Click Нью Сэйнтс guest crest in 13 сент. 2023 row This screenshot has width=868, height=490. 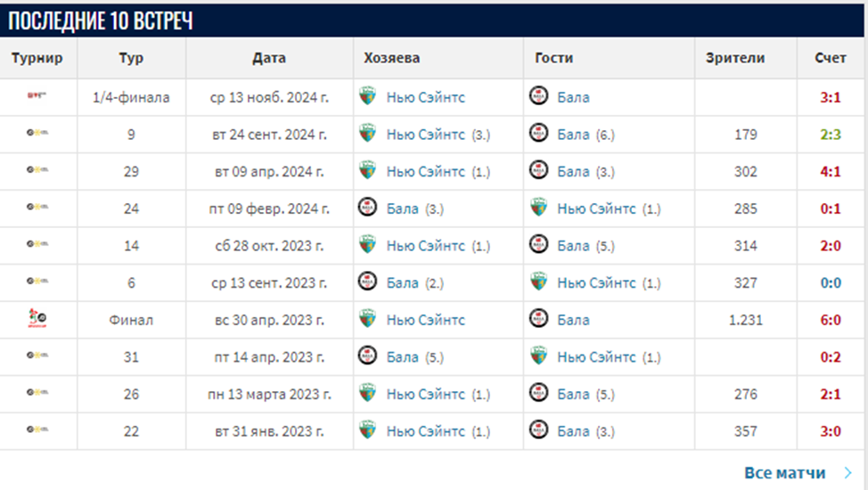538,282
